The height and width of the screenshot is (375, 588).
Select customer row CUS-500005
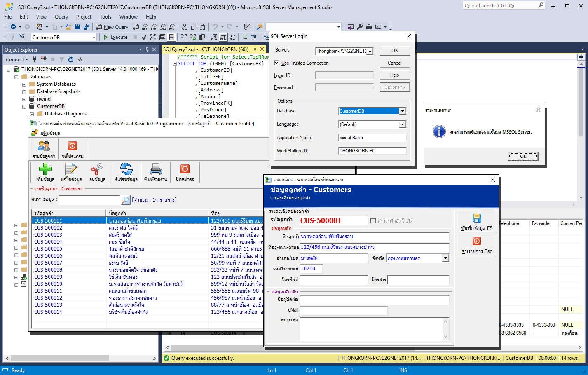click(147, 249)
